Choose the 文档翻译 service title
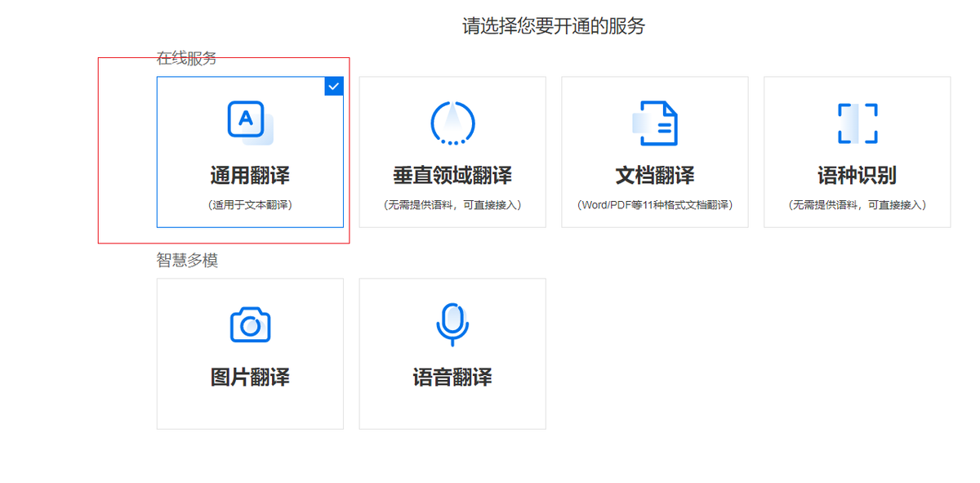 tap(655, 176)
